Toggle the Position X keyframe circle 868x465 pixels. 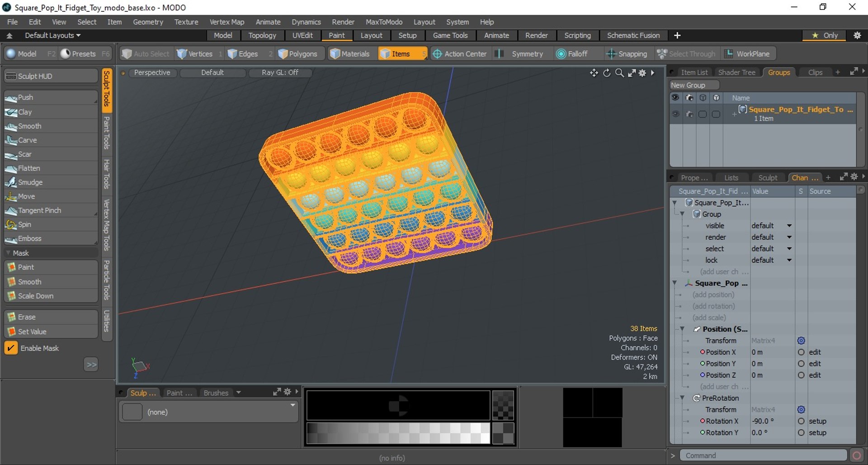click(801, 352)
